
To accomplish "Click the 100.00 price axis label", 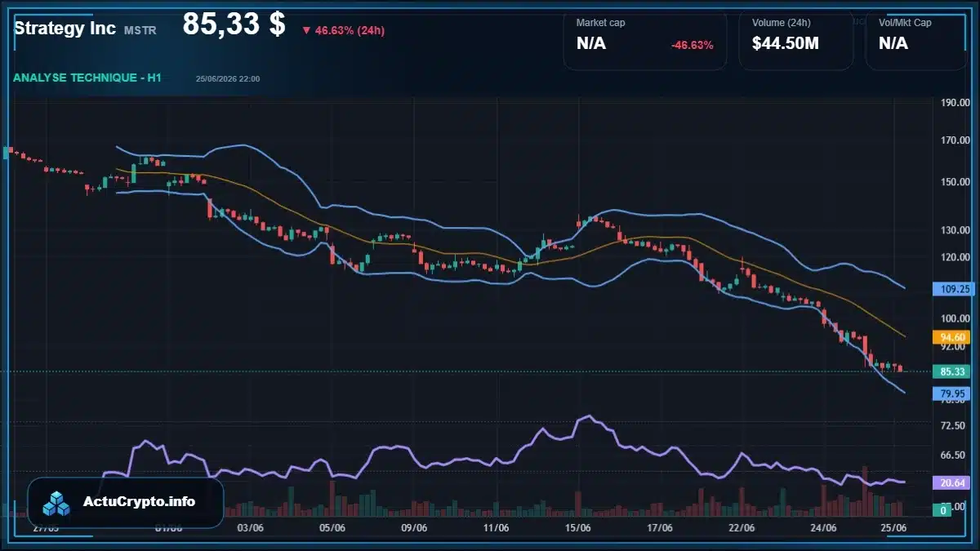I will click(x=955, y=318).
